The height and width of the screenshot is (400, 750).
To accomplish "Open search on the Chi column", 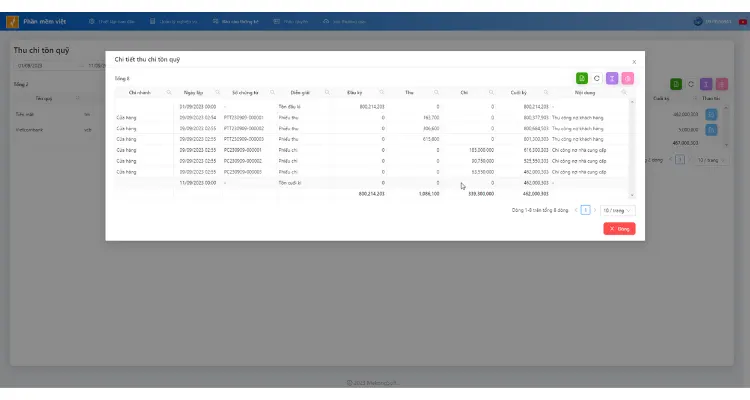I will [x=491, y=92].
